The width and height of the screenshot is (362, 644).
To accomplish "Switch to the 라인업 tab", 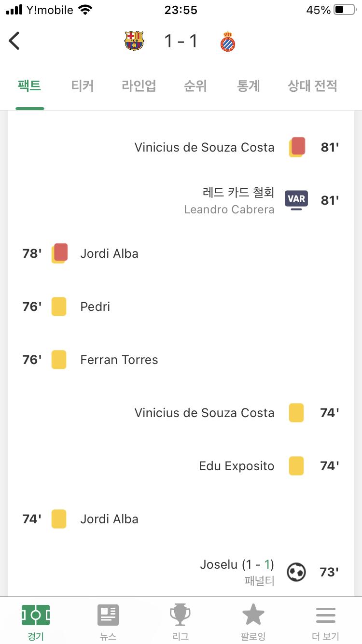I will click(139, 86).
